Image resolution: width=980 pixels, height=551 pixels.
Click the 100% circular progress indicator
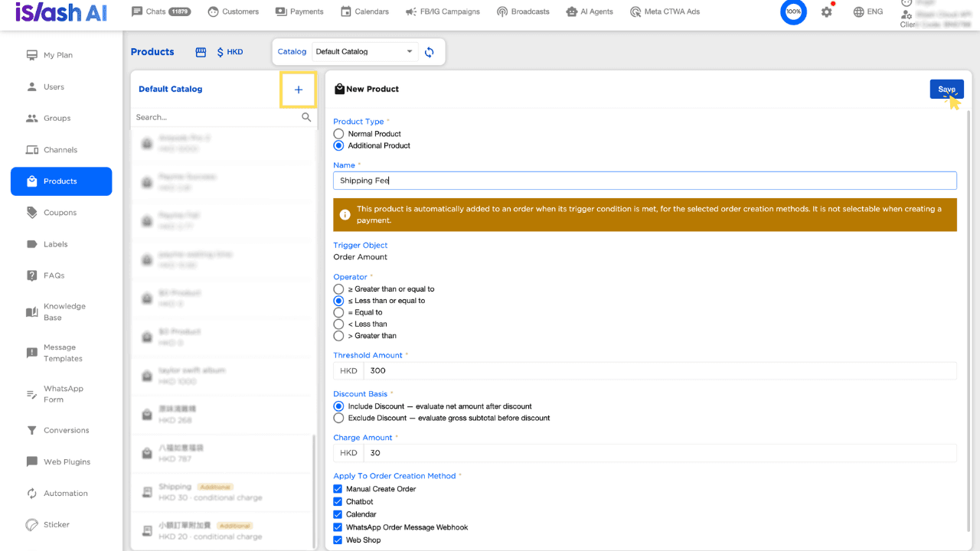click(793, 12)
